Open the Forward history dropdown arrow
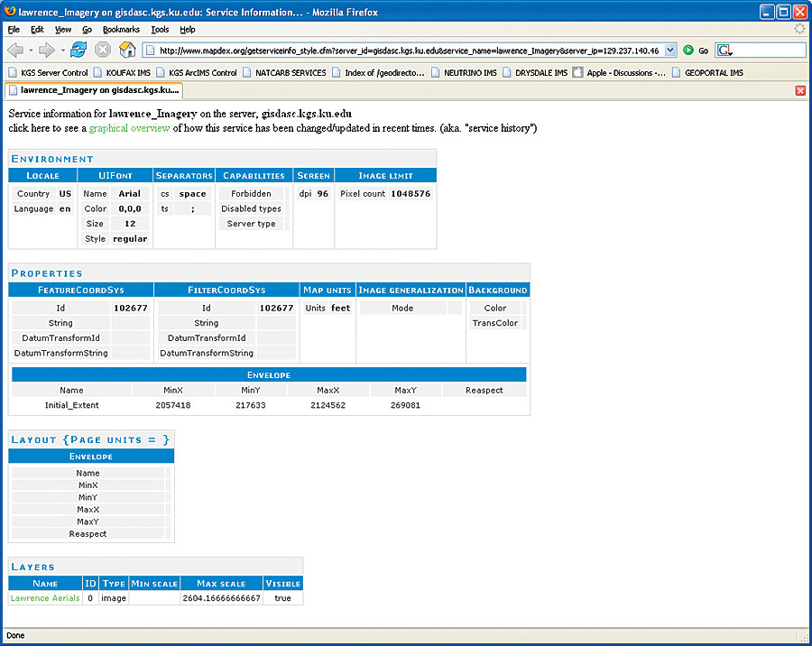 click(x=62, y=51)
